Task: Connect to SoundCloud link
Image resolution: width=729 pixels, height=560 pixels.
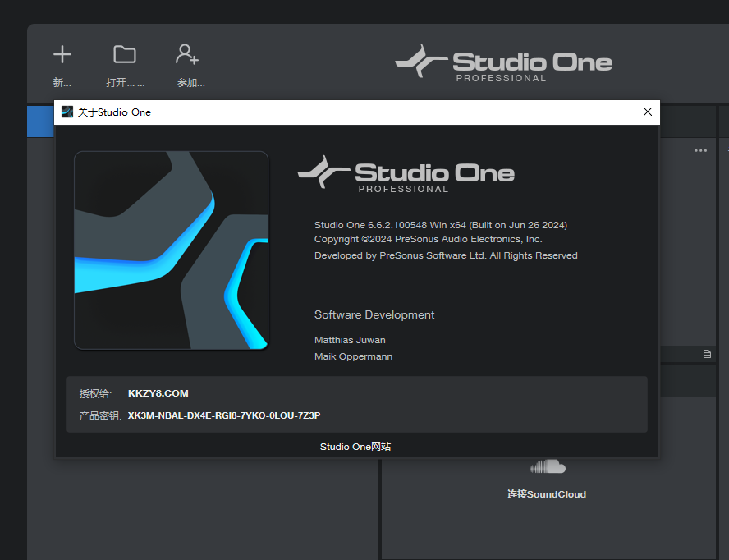Action: pyautogui.click(x=546, y=494)
